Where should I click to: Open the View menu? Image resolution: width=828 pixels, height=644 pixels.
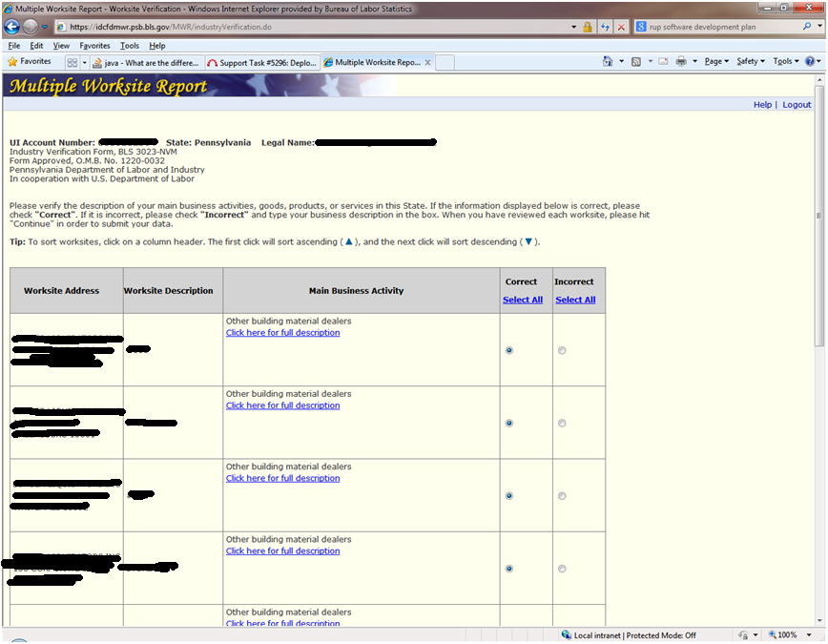tap(61, 46)
